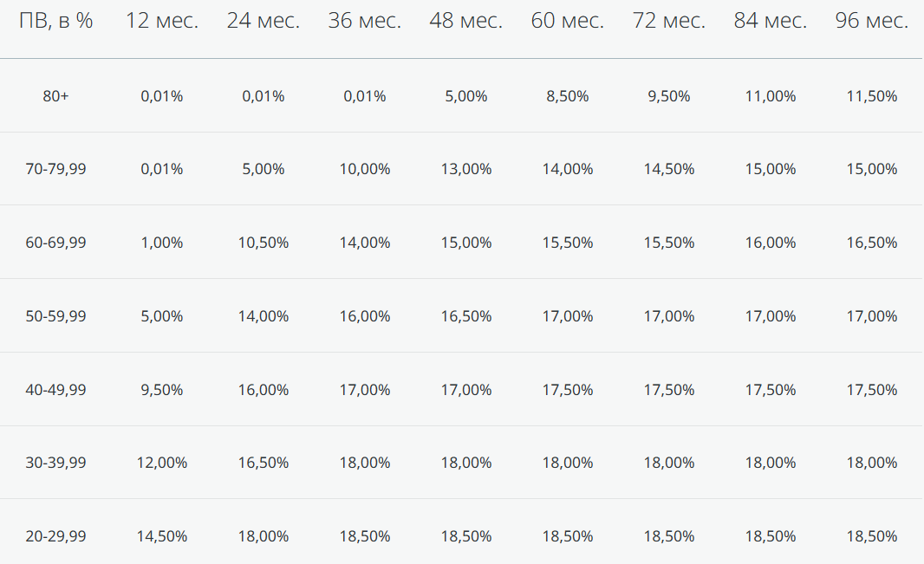The height and width of the screenshot is (564, 924).
Task: Click the 11,50% cell in 80+ row
Action: coord(872,96)
